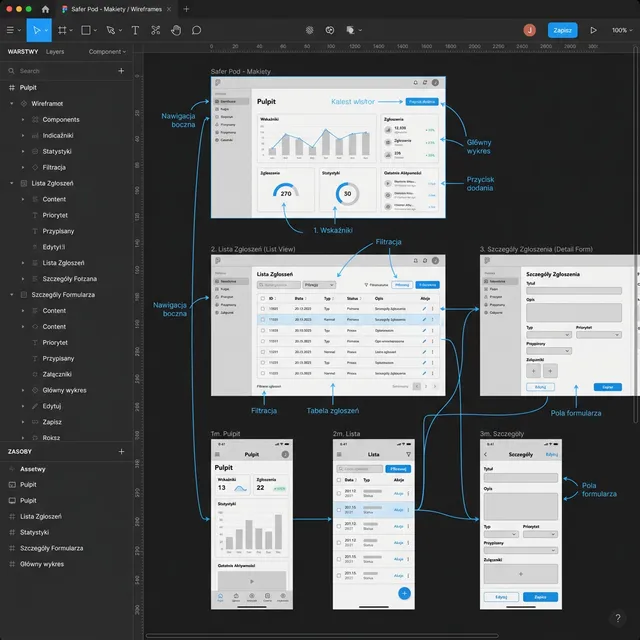Click search magnifier icon in layers panel
The width and height of the screenshot is (640, 640).
(x=11, y=71)
